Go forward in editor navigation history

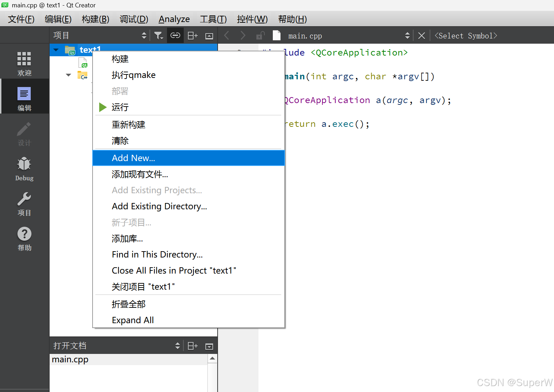click(243, 35)
